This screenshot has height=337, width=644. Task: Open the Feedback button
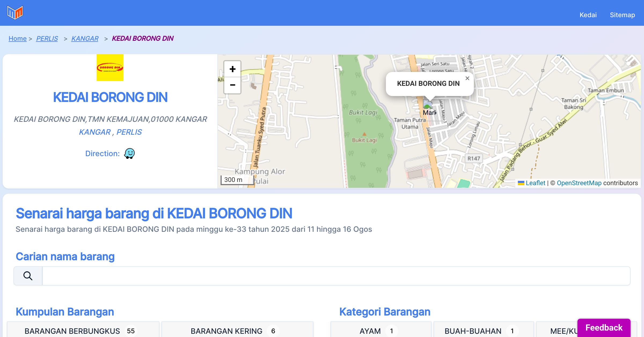click(x=604, y=328)
